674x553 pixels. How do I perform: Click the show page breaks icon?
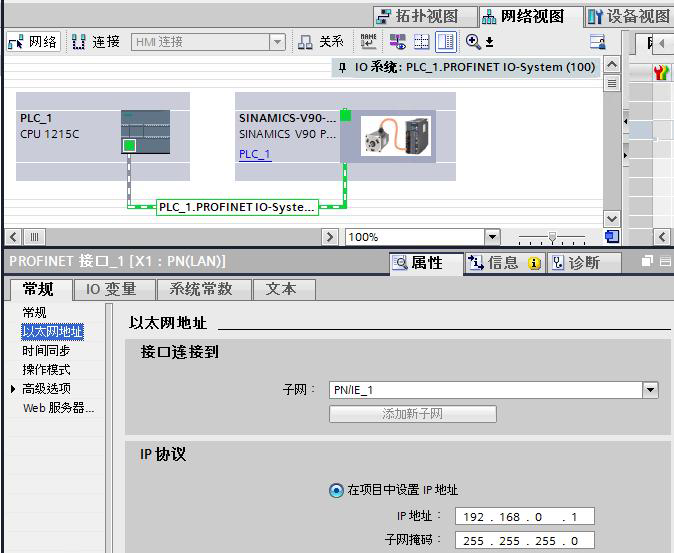pyautogui.click(x=421, y=42)
